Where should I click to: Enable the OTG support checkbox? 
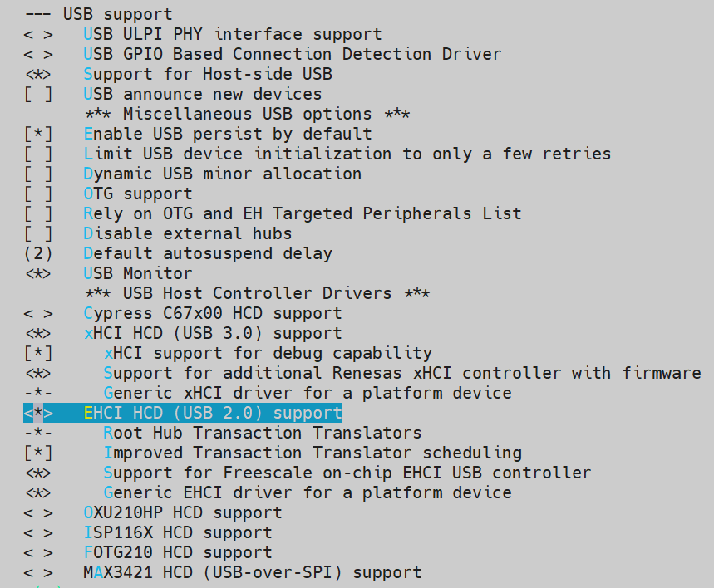[38, 194]
